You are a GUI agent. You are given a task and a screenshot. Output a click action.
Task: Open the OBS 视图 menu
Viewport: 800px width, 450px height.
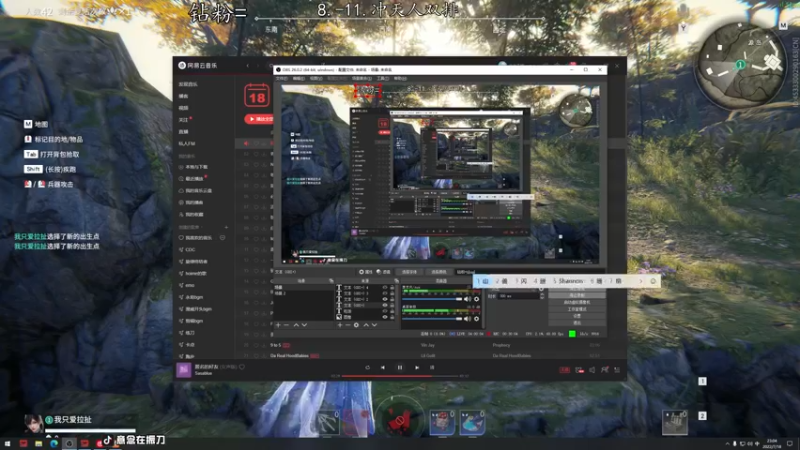coord(316,79)
